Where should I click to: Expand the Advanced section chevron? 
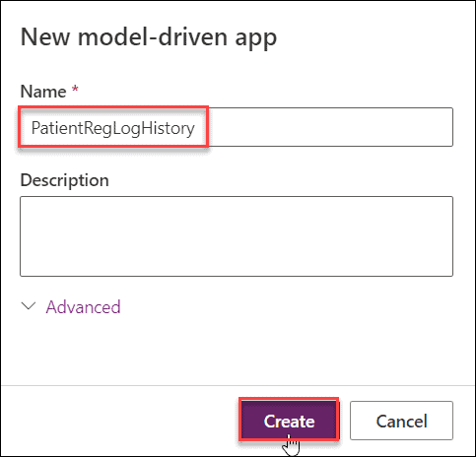point(29,306)
